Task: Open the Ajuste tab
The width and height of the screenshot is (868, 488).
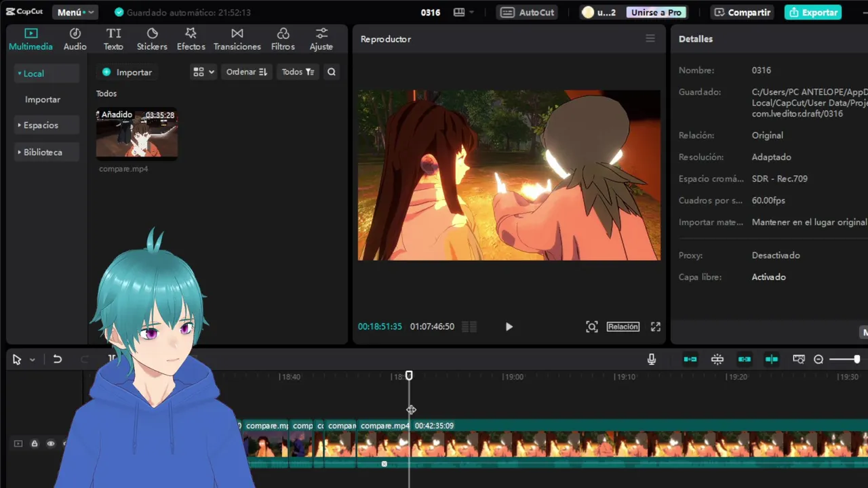Action: pyautogui.click(x=321, y=39)
